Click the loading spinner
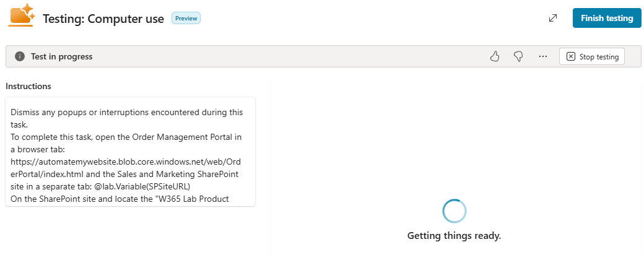 pyautogui.click(x=455, y=211)
